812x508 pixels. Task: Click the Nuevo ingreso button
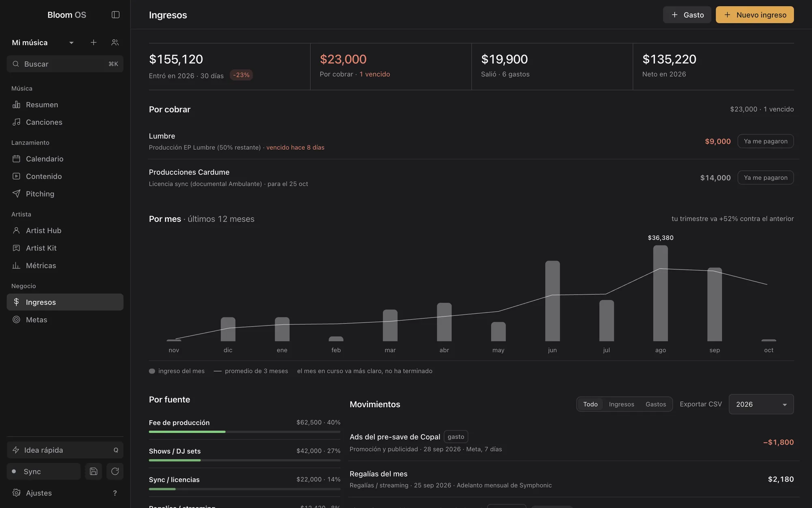click(755, 15)
